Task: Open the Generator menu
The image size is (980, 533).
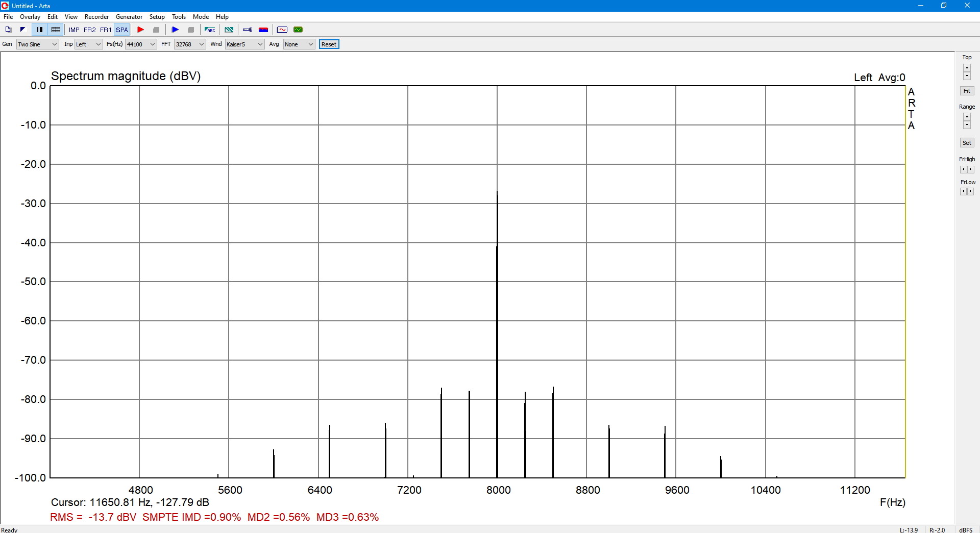Action: tap(129, 17)
